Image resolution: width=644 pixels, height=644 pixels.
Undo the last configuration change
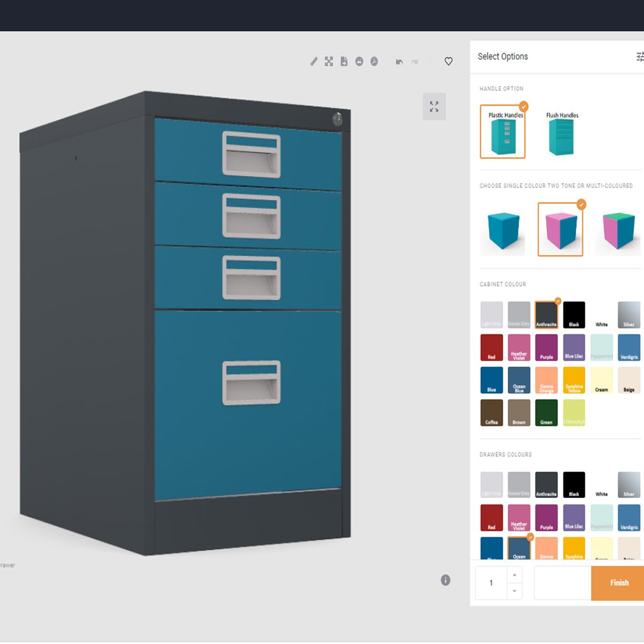[x=399, y=62]
